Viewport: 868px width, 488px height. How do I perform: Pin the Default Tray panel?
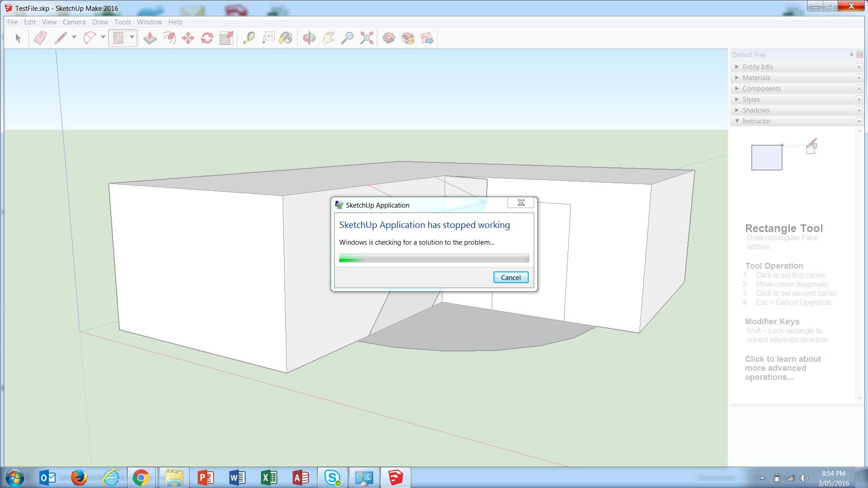coord(851,54)
